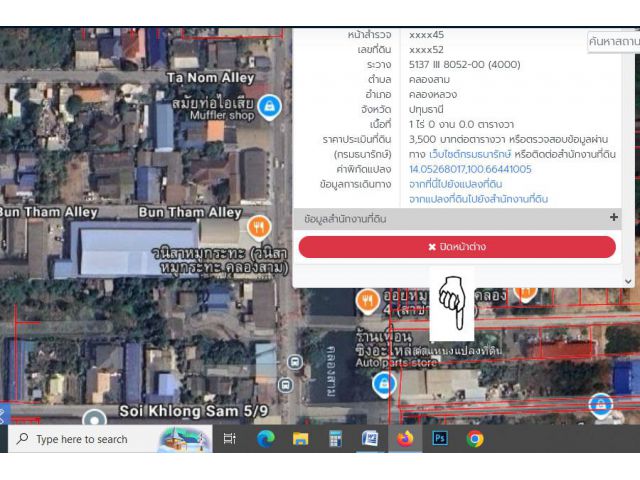Click the subdistrict value คลองสาม
This screenshot has width=640, height=480.
point(429,80)
